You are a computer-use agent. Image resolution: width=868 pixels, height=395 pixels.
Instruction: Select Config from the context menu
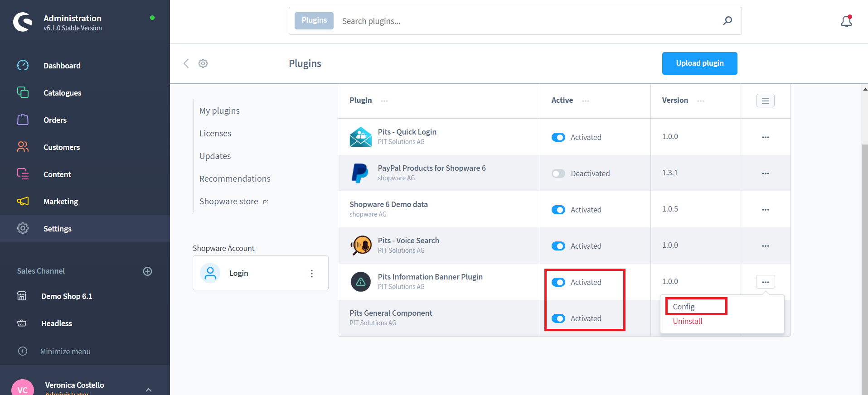684,307
